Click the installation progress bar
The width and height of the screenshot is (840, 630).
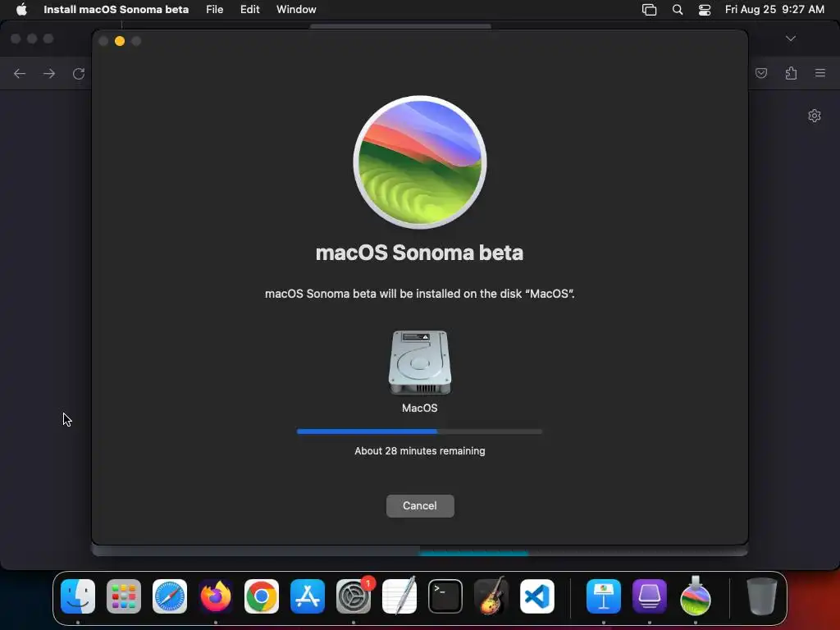(x=419, y=431)
